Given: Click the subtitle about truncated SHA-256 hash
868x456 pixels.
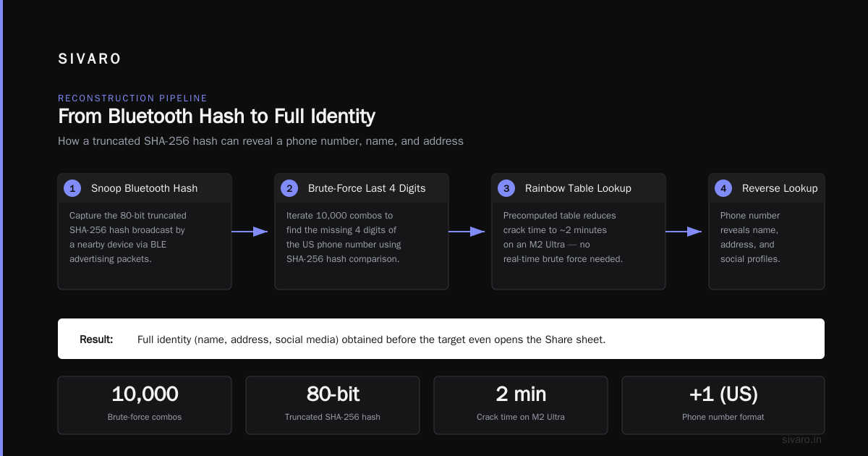Looking at the screenshot, I should [x=260, y=141].
